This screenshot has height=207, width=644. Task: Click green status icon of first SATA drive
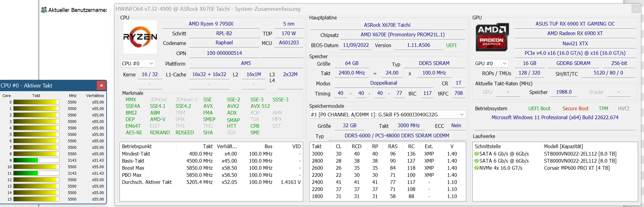click(x=476, y=154)
